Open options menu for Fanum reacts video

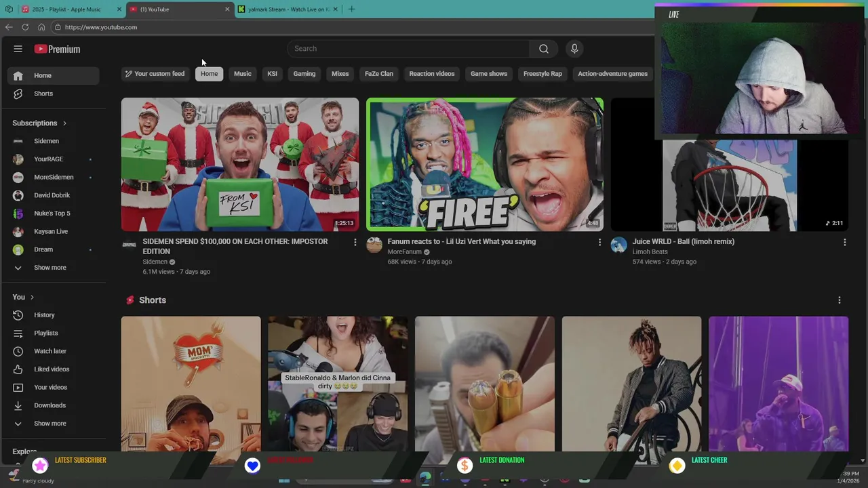(x=599, y=242)
